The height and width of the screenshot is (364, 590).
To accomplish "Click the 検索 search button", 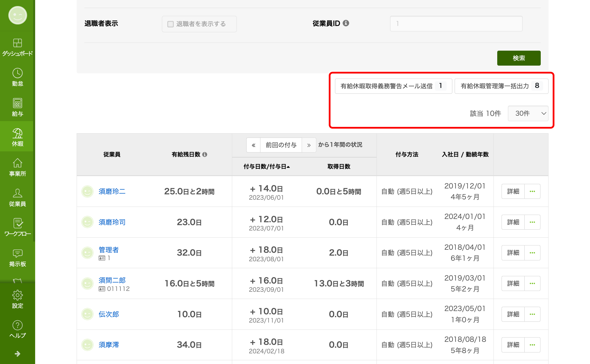I will [519, 58].
